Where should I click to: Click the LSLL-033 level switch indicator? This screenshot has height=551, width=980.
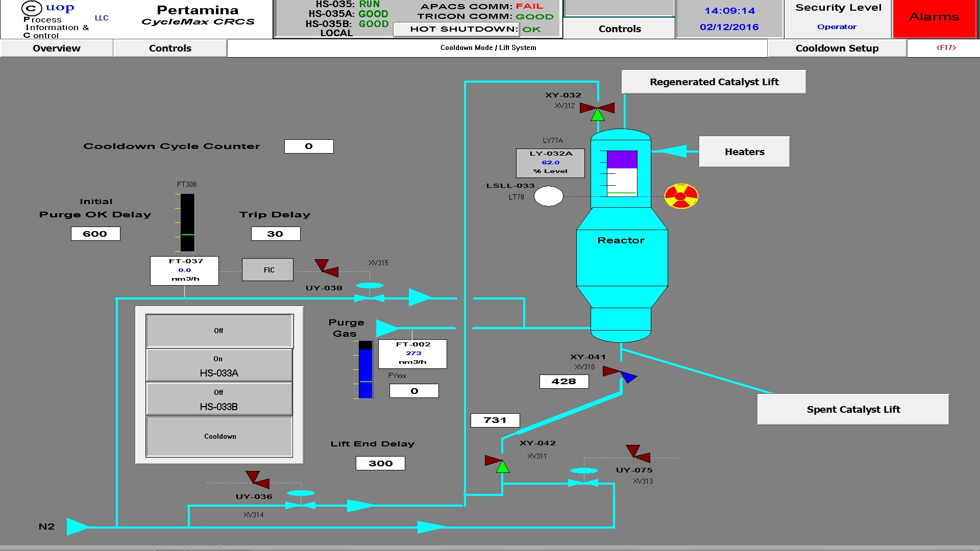click(548, 196)
